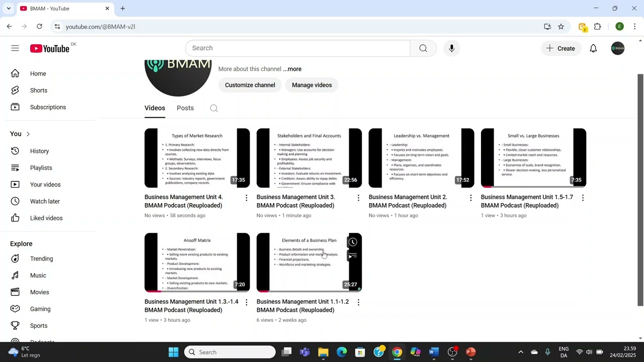
Task: Open Business Management Unit 2 video title
Action: pos(408,201)
